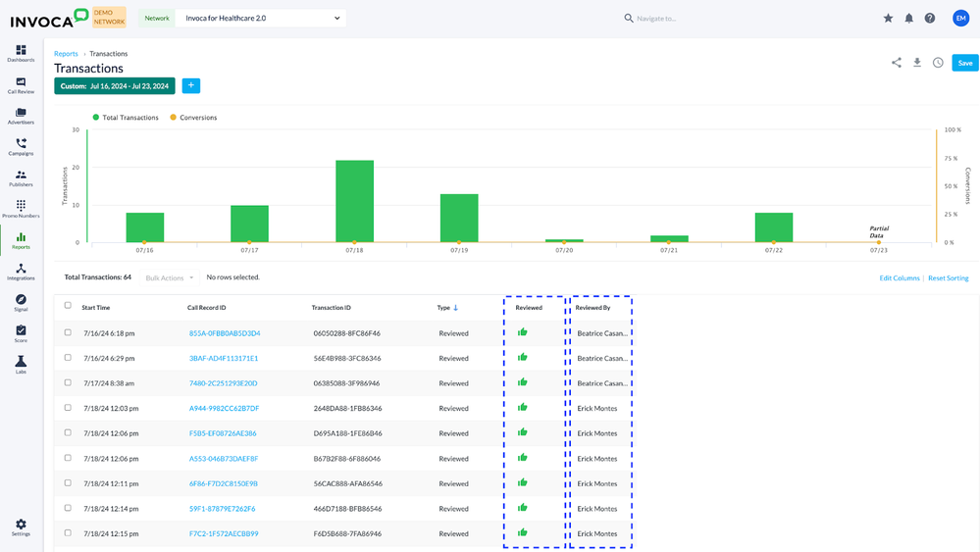Select Reports in sidebar

point(21,240)
